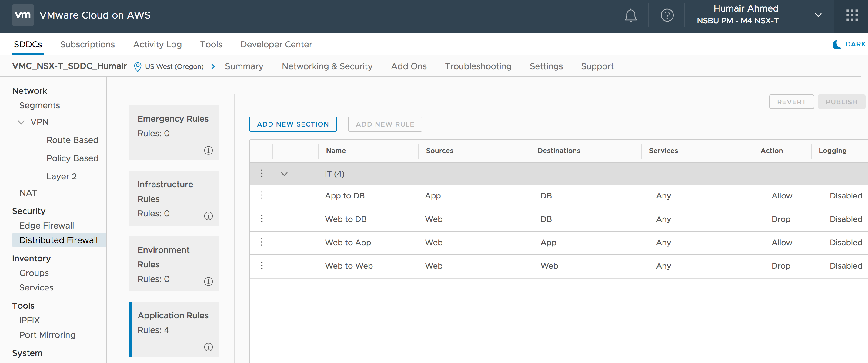
Task: Click info icon on Emergency Rules card
Action: 208,151
